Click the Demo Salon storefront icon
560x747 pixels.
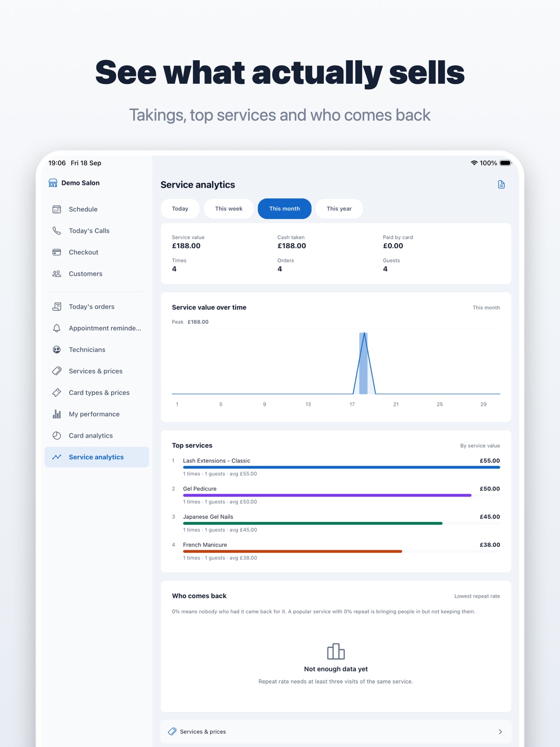(53, 183)
